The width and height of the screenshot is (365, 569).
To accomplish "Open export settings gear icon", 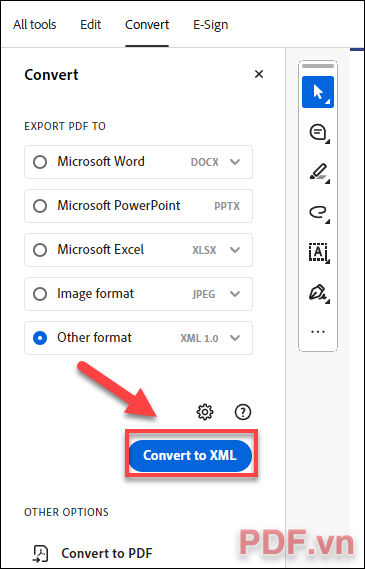I will tap(205, 412).
